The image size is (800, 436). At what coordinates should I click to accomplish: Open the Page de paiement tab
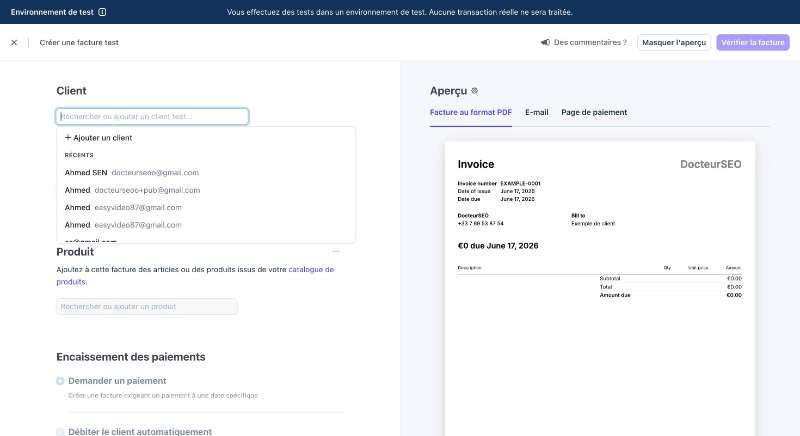pos(594,112)
